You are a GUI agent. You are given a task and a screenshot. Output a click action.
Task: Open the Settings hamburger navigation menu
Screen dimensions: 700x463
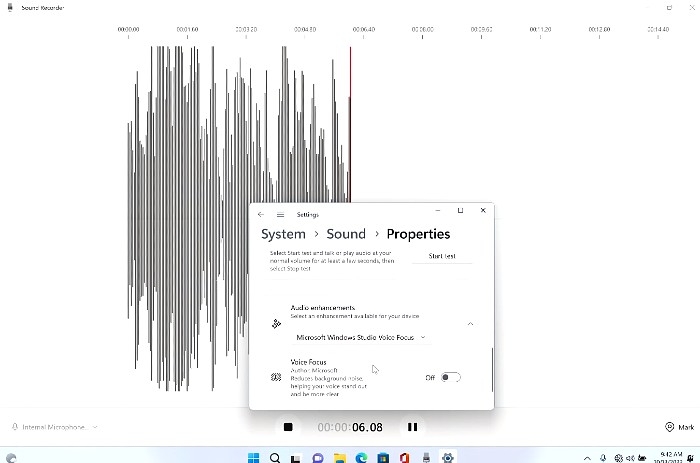pos(280,214)
